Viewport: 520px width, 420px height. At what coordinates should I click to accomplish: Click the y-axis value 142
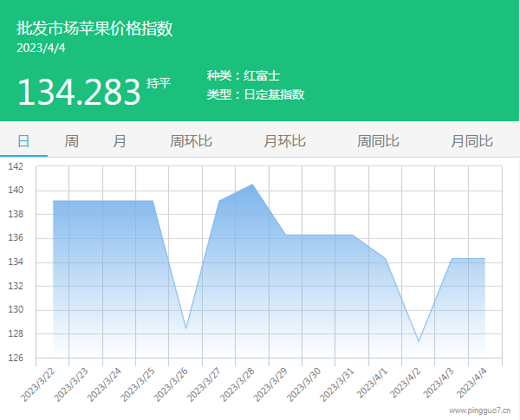(x=16, y=166)
